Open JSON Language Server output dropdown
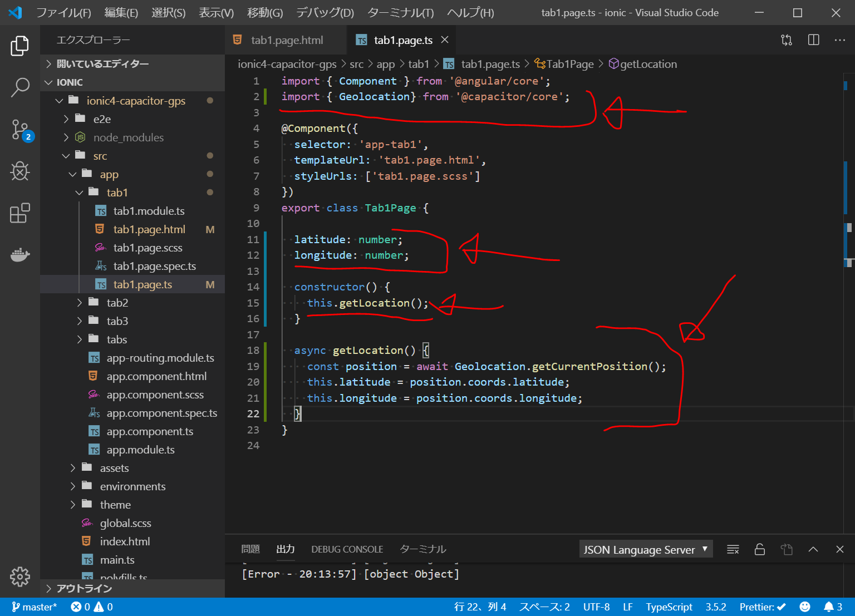Viewport: 855px width, 616px height. pyautogui.click(x=645, y=550)
